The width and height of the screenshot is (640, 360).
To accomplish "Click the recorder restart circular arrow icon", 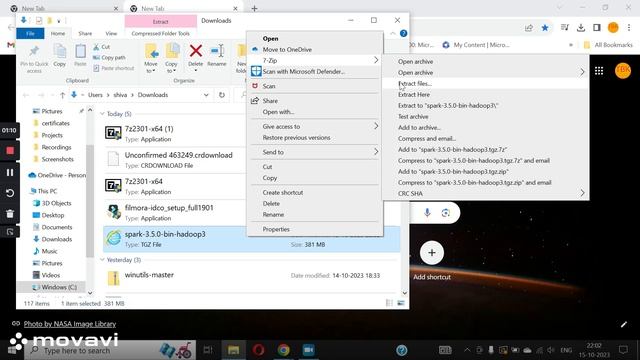I will pos(10,193).
